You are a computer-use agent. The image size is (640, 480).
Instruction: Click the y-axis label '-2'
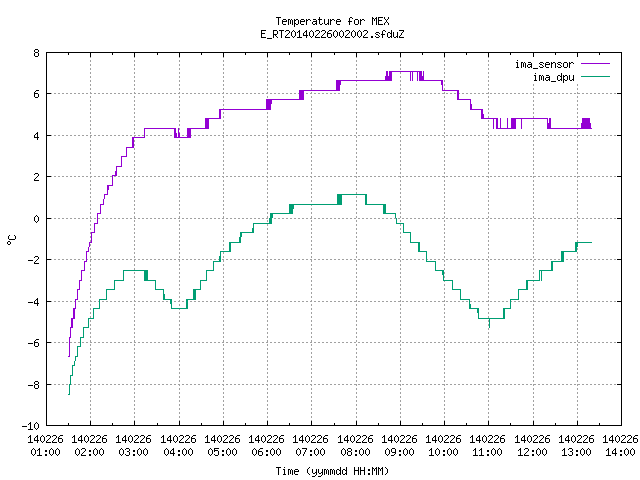click(x=33, y=260)
